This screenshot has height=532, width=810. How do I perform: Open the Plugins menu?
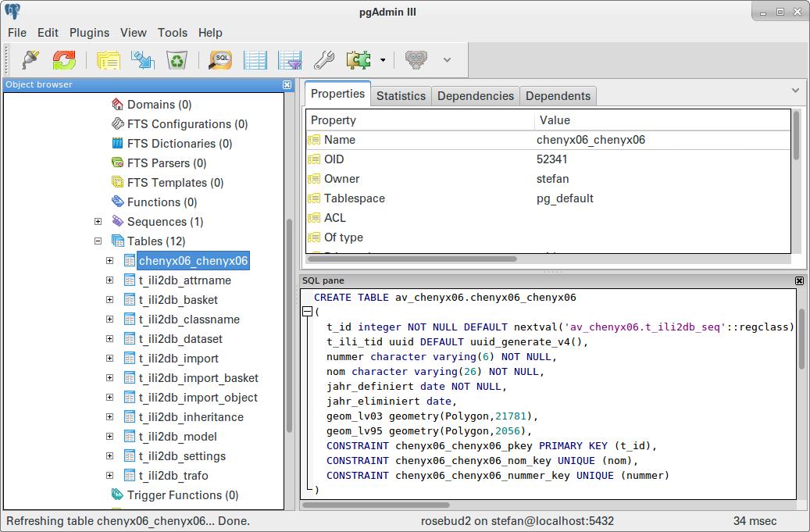pos(89,33)
